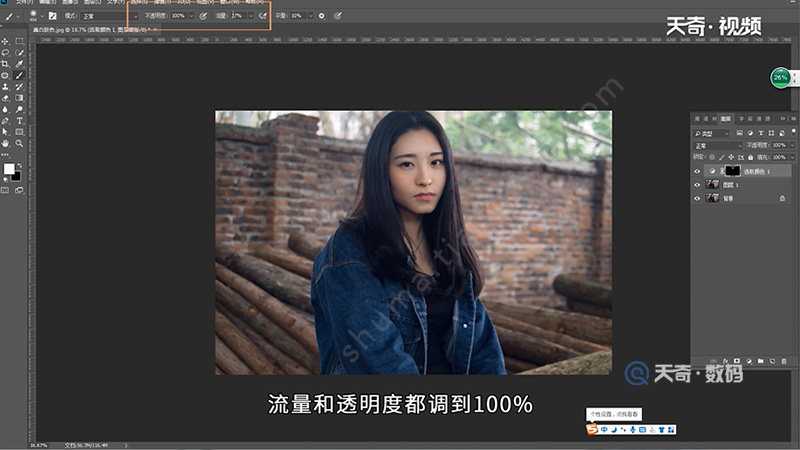
Task: Toggle layer filtering on or off
Action: 793,132
